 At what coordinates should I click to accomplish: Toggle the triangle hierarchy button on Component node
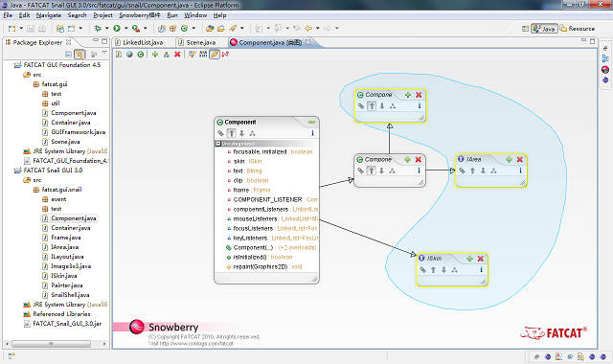tap(253, 133)
